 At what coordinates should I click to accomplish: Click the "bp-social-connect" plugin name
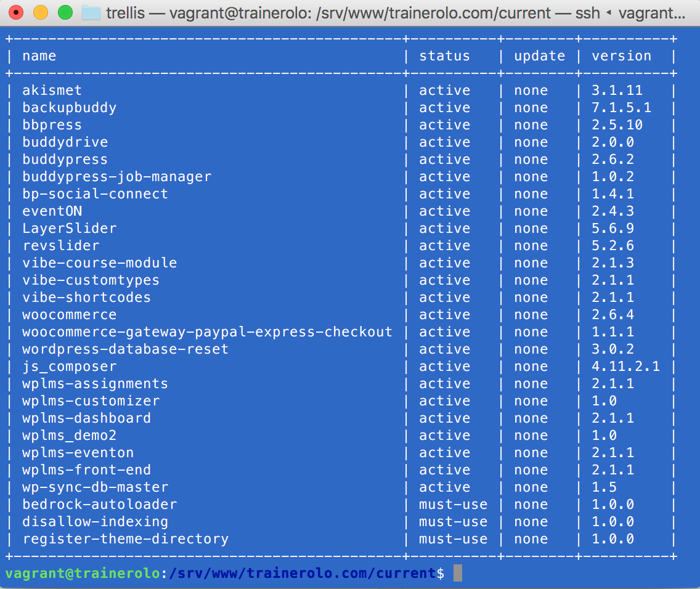(95, 193)
